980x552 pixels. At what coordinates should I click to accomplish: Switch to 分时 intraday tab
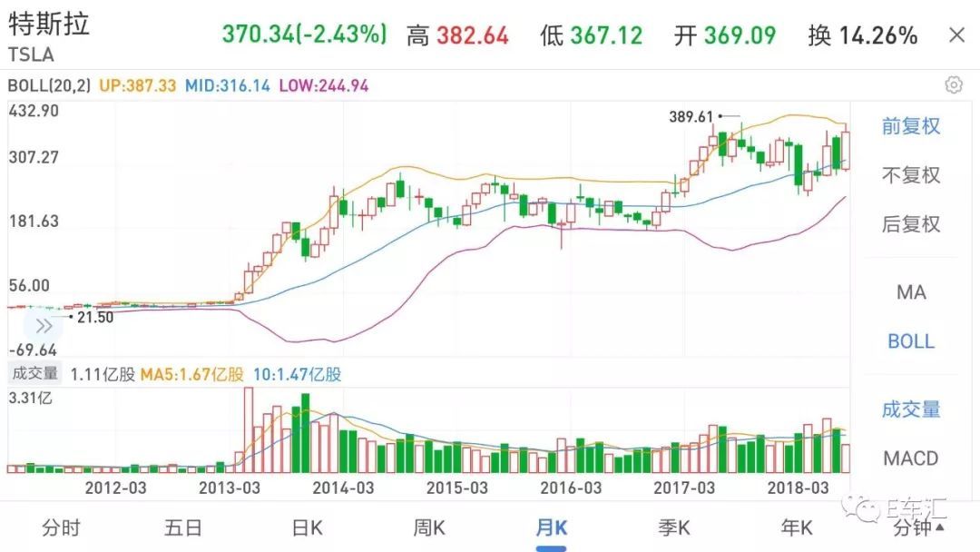click(x=61, y=527)
